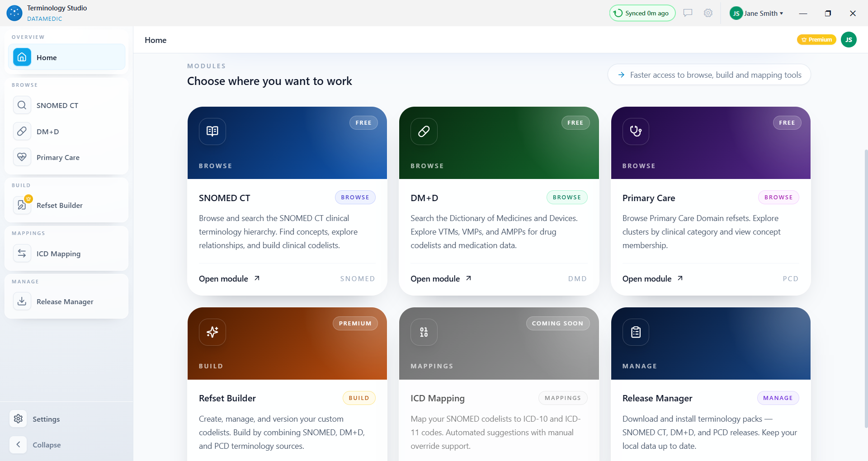Click the DM+D pill icon in sidebar

(x=22, y=132)
